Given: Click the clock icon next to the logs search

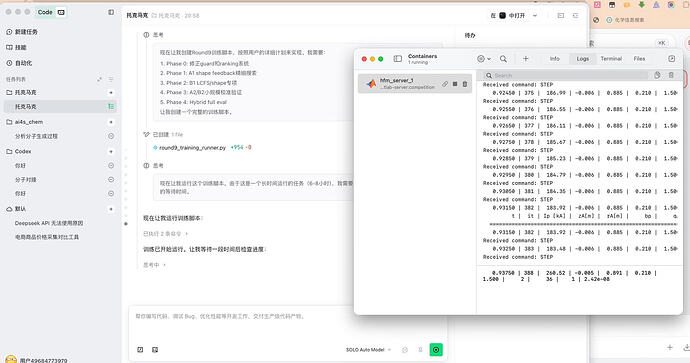Looking at the screenshot, I should click(657, 75).
